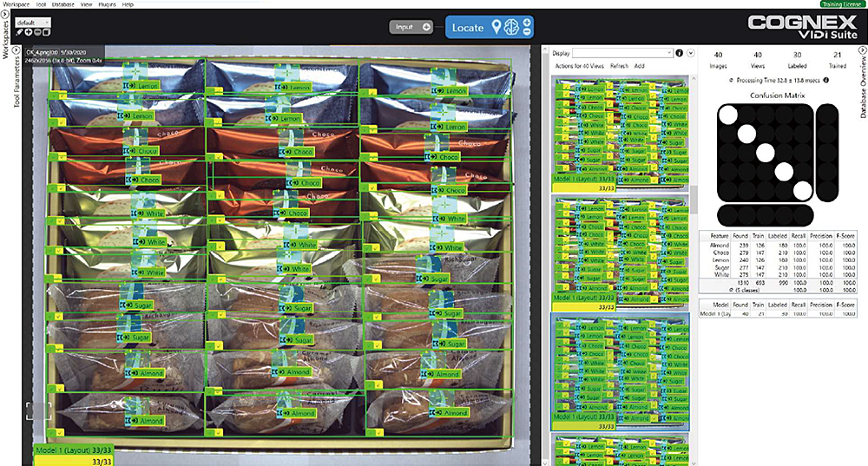Screen dimensions: 868x466
Task: Collapse the Database Overview panel
Action: (x=862, y=51)
